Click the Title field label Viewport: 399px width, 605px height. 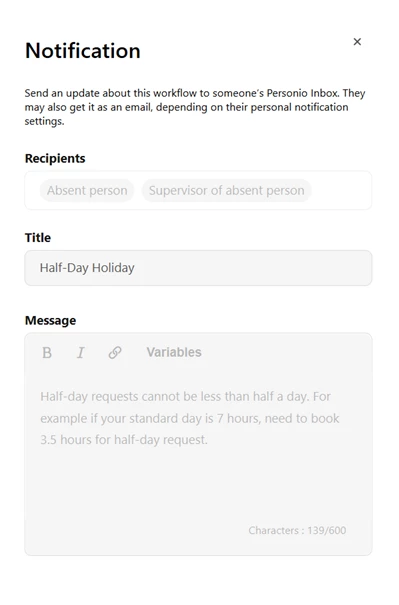click(38, 238)
